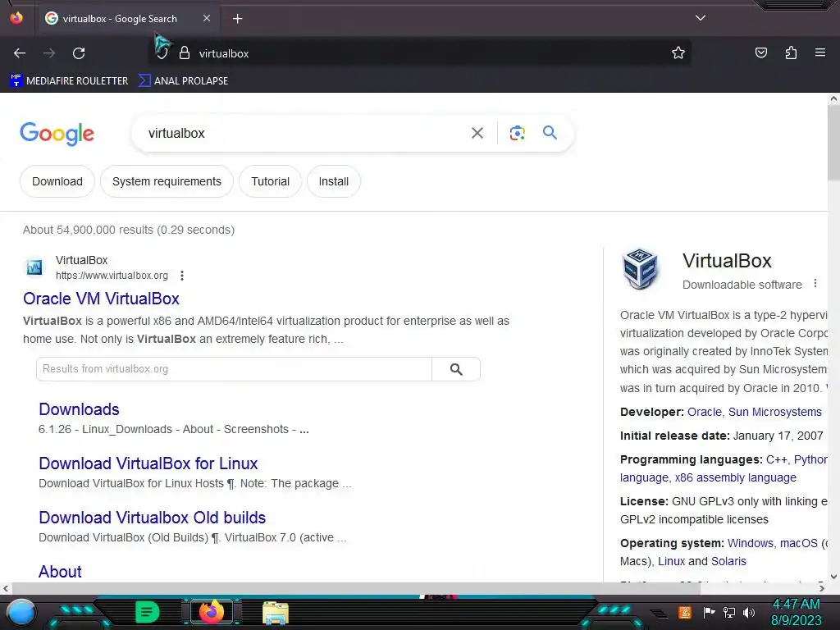Open the volume speaker tray icon
This screenshot has height=630, width=840.
click(x=749, y=612)
